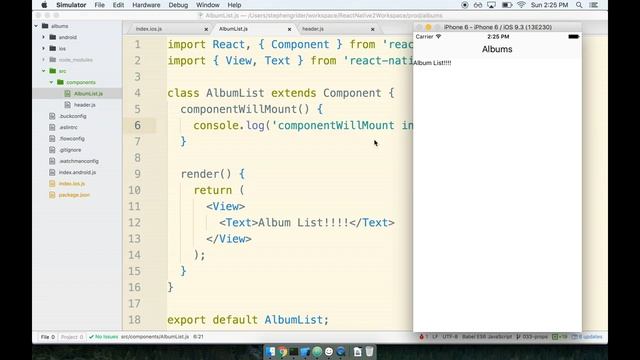
Task: Close the index.ios.js tab
Action: [206, 29]
